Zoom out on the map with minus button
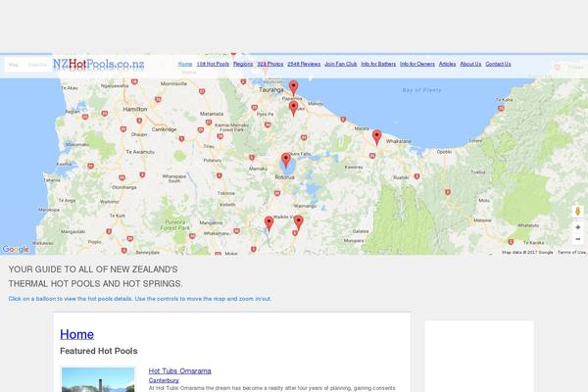 pyautogui.click(x=578, y=239)
